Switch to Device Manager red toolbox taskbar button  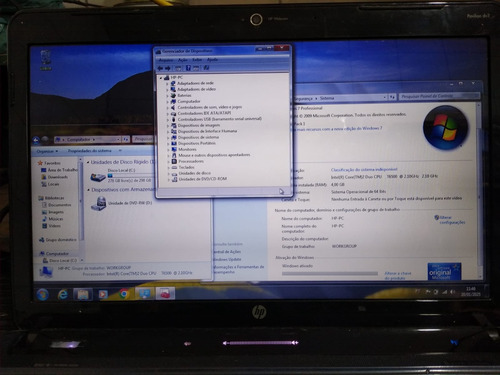point(165,294)
